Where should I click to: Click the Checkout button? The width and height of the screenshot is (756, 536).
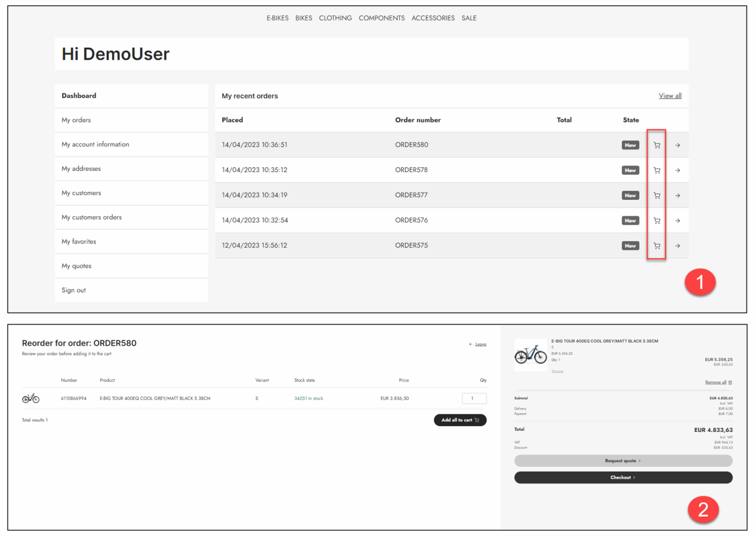pos(623,477)
